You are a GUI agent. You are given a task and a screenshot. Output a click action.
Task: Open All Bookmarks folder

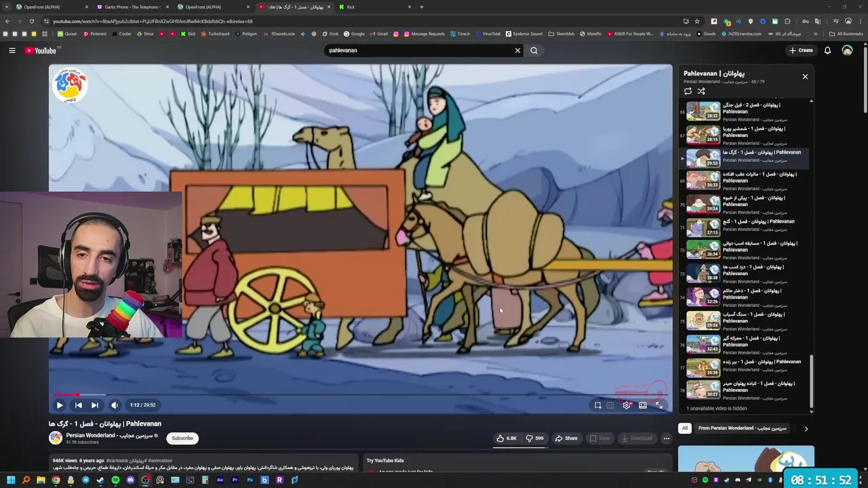[x=846, y=34]
